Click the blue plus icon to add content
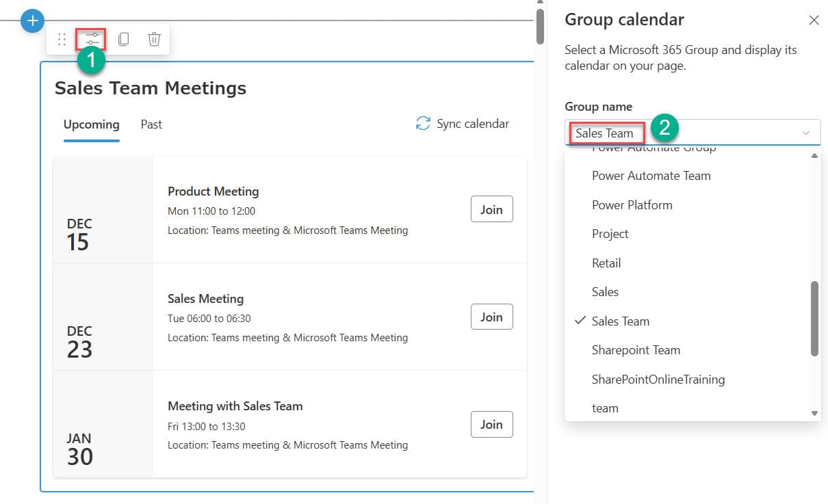The height and width of the screenshot is (504, 828). tap(31, 20)
